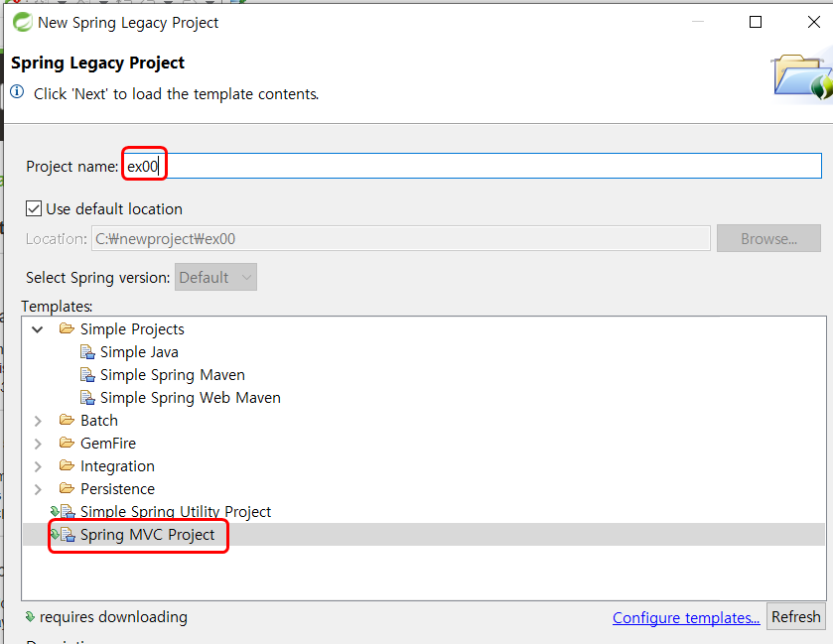Collapse the Simple Projects tree node
The image size is (833, 644).
tap(37, 329)
